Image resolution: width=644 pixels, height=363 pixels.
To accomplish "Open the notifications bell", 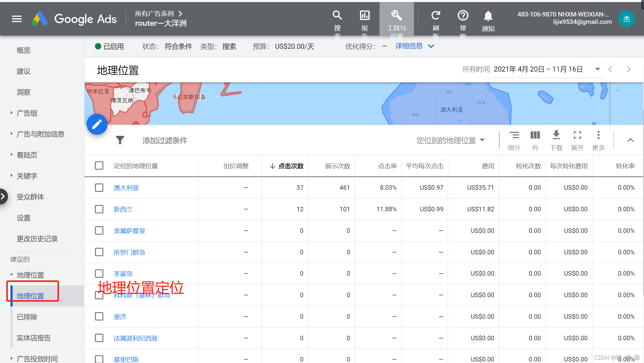I will click(488, 16).
